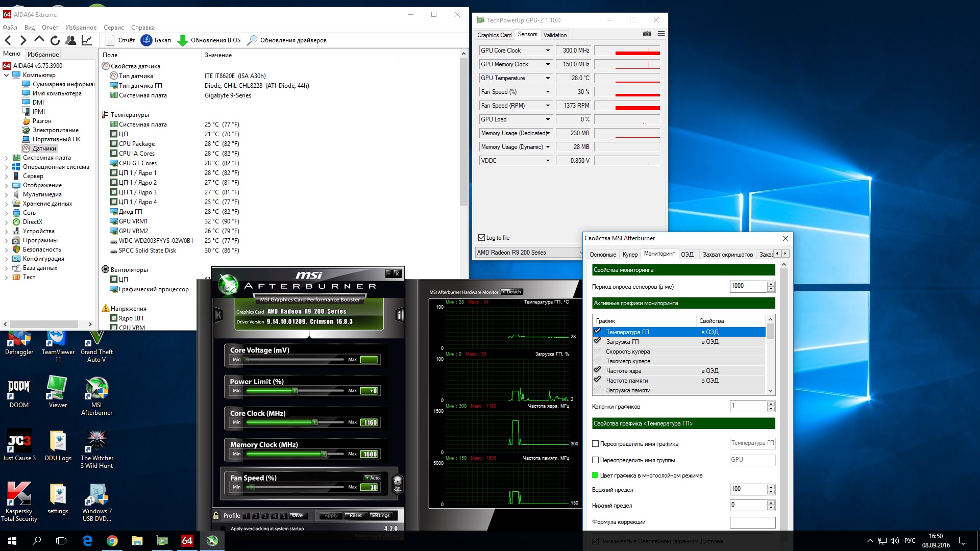
Task: Click the Reset button in Afterburner
Action: coord(355,515)
